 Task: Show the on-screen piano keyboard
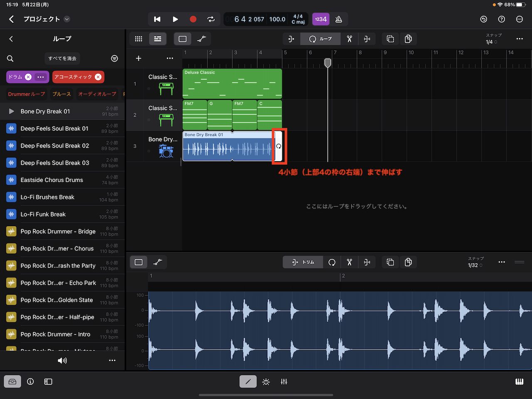click(520, 382)
